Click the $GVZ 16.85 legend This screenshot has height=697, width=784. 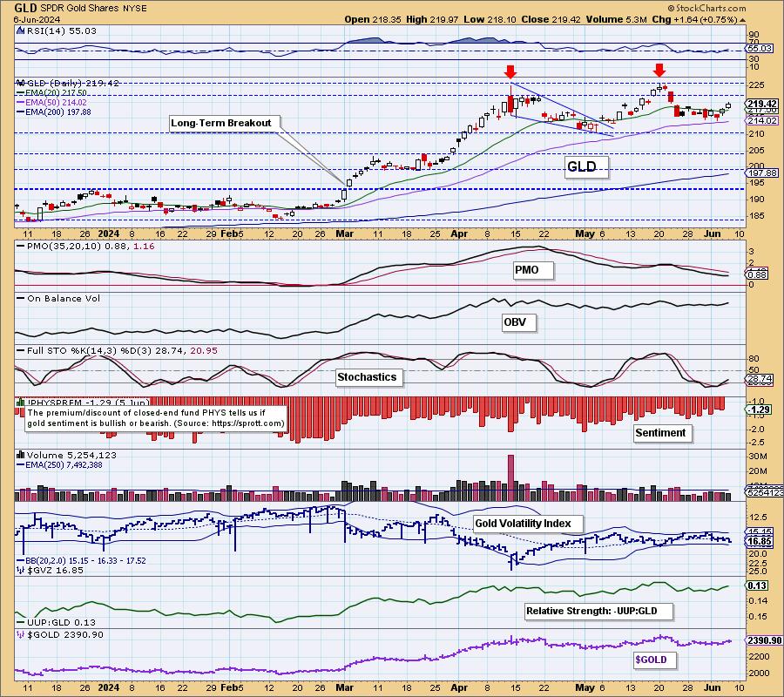point(50,570)
